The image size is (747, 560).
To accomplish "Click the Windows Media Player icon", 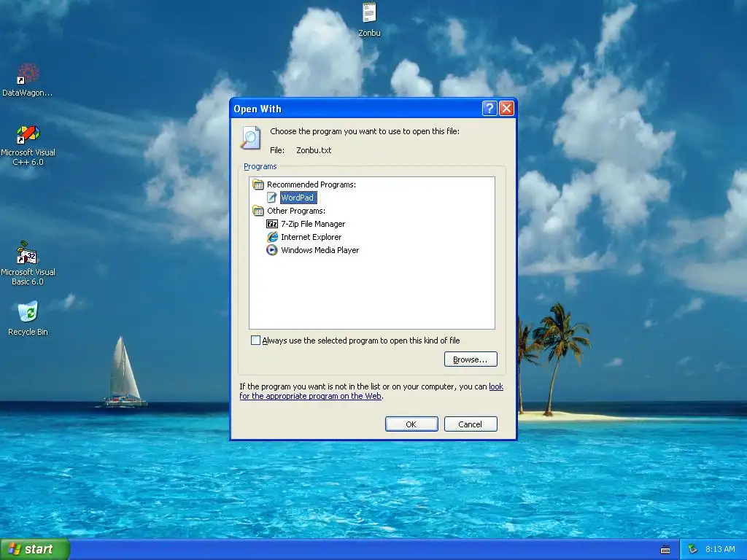I will pyautogui.click(x=272, y=250).
